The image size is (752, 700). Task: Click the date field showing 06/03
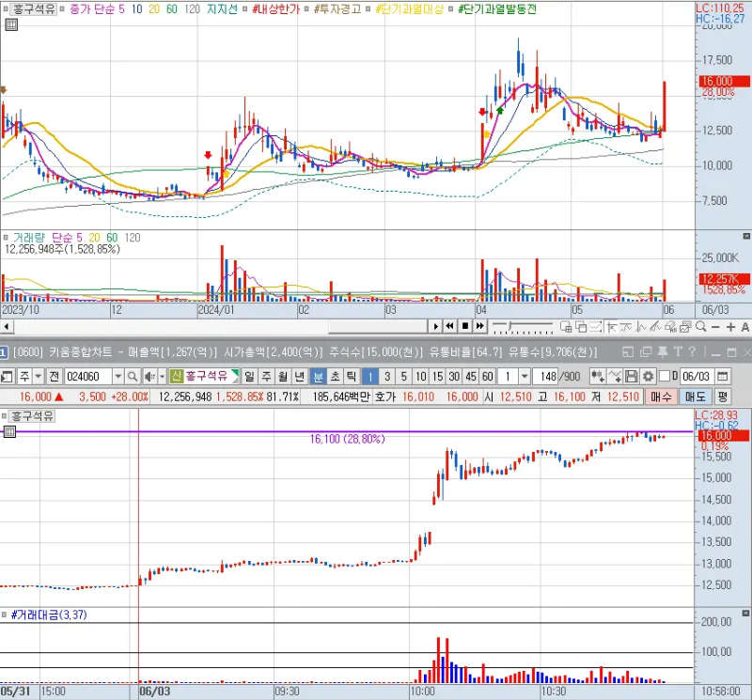pyautogui.click(x=697, y=377)
